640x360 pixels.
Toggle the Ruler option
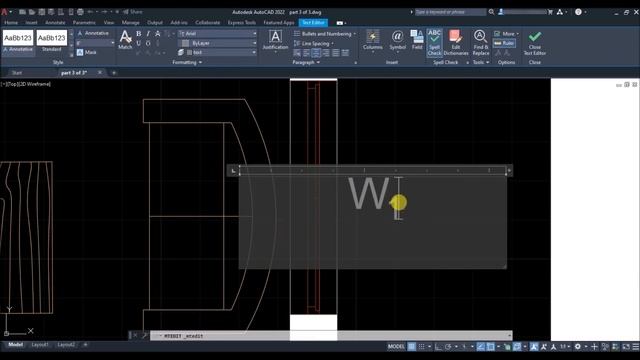point(504,43)
